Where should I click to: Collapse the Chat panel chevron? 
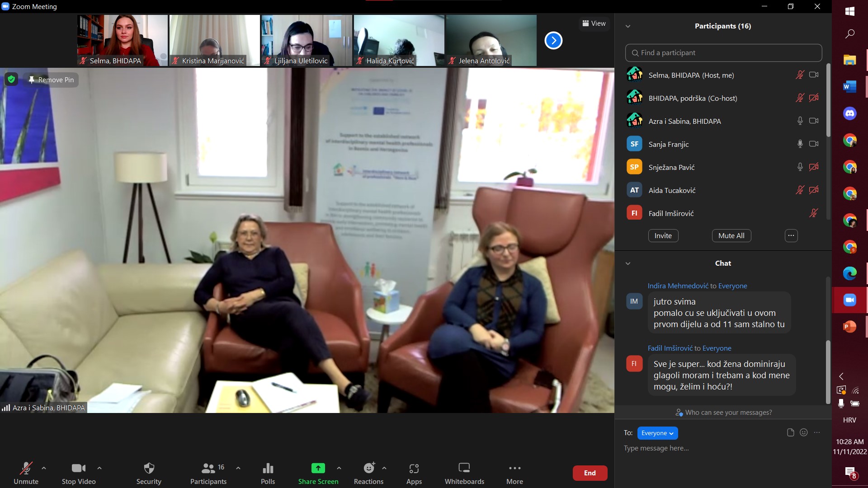click(627, 263)
